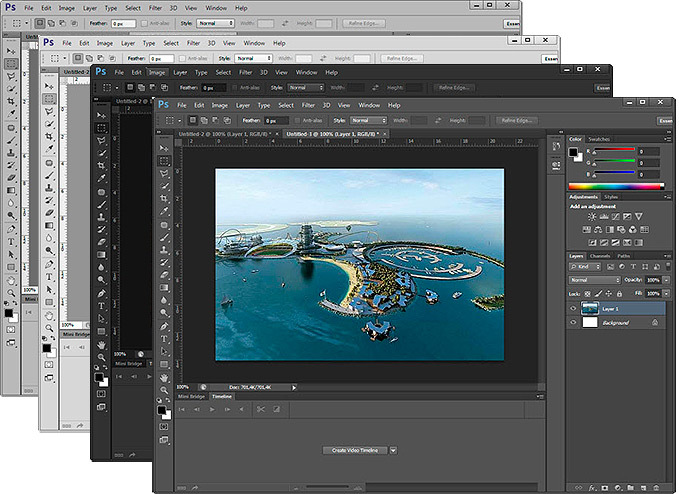Select the Crop tool in the black window

click(x=101, y=165)
